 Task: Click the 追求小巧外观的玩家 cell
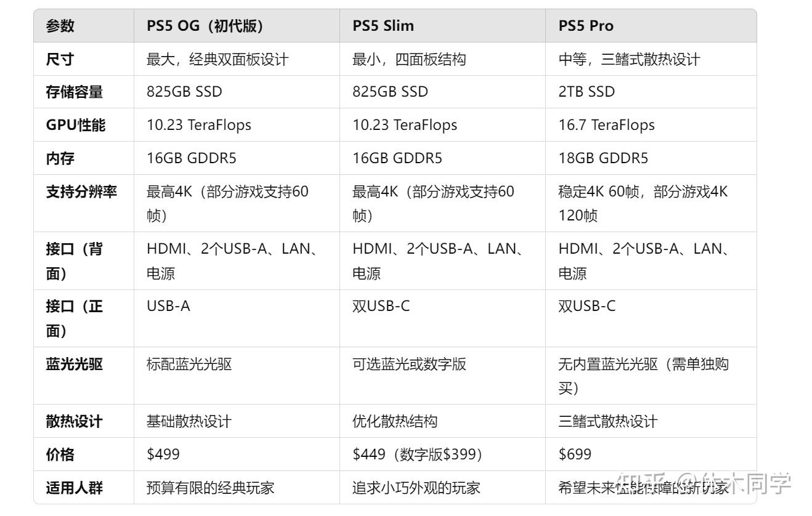pyautogui.click(x=416, y=488)
